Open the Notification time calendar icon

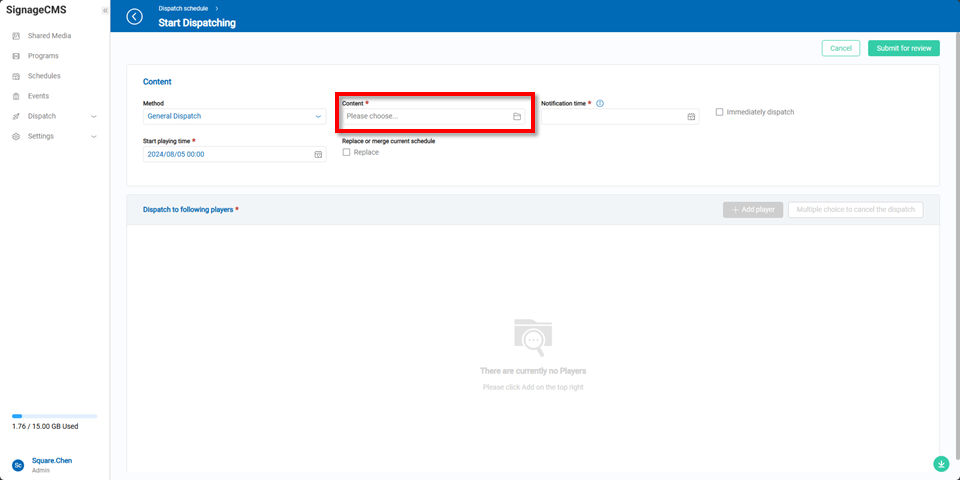pyautogui.click(x=691, y=117)
